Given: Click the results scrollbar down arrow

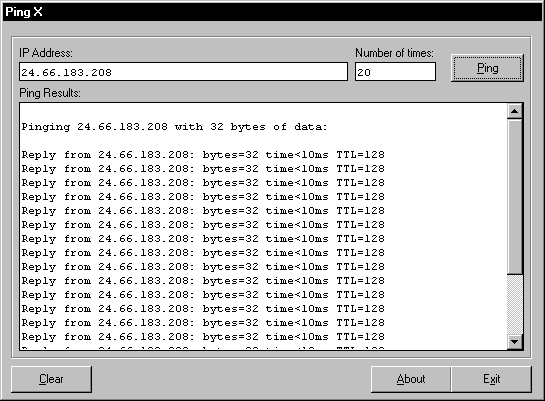Looking at the screenshot, I should coord(514,342).
